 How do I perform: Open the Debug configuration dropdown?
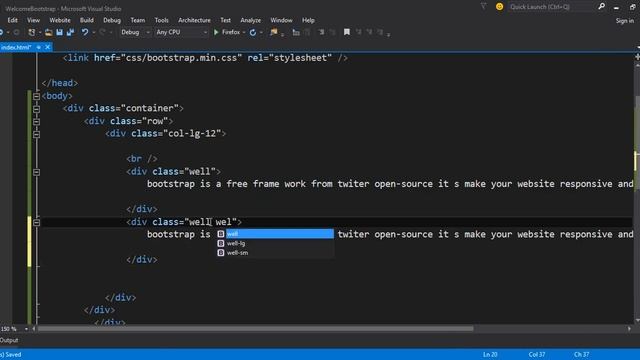(148, 32)
